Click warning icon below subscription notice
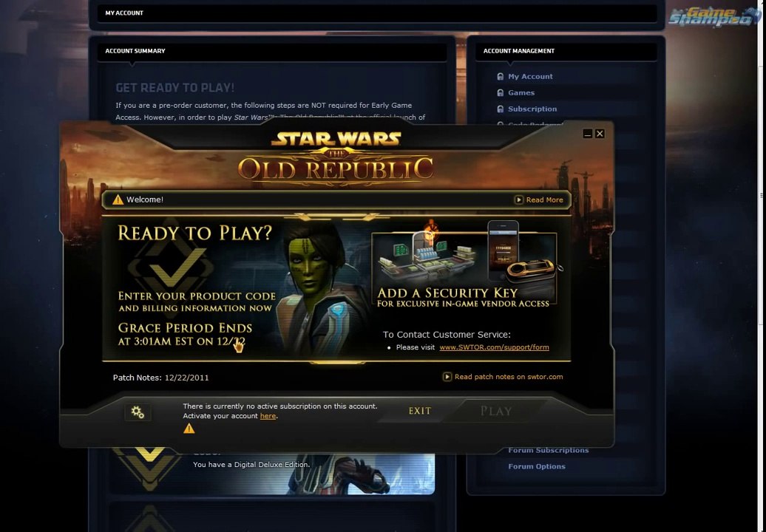Image resolution: width=766 pixels, height=532 pixels. (x=189, y=429)
